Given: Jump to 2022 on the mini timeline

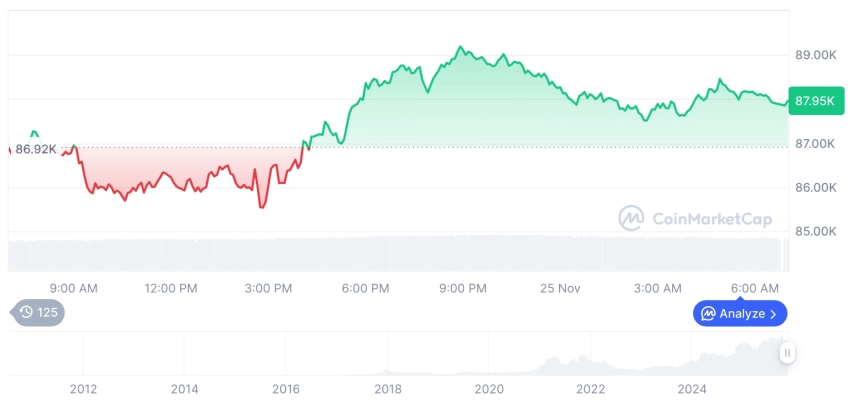Looking at the screenshot, I should coord(590,389).
